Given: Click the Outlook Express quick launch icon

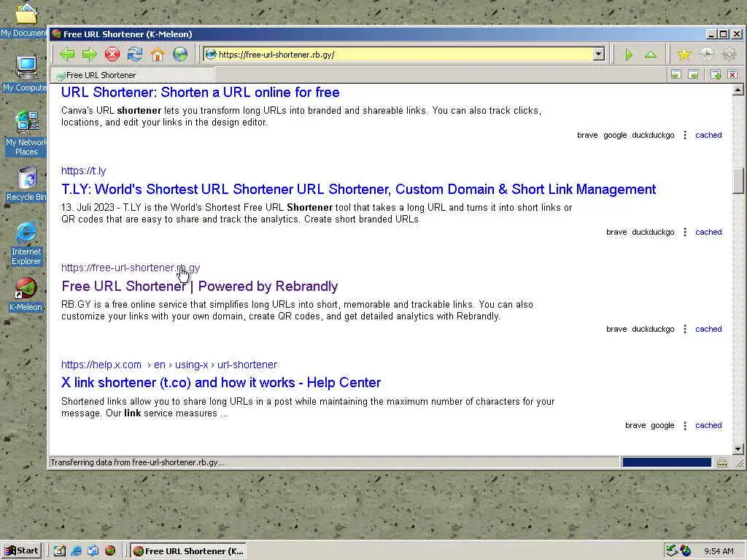Looking at the screenshot, I should tap(93, 551).
